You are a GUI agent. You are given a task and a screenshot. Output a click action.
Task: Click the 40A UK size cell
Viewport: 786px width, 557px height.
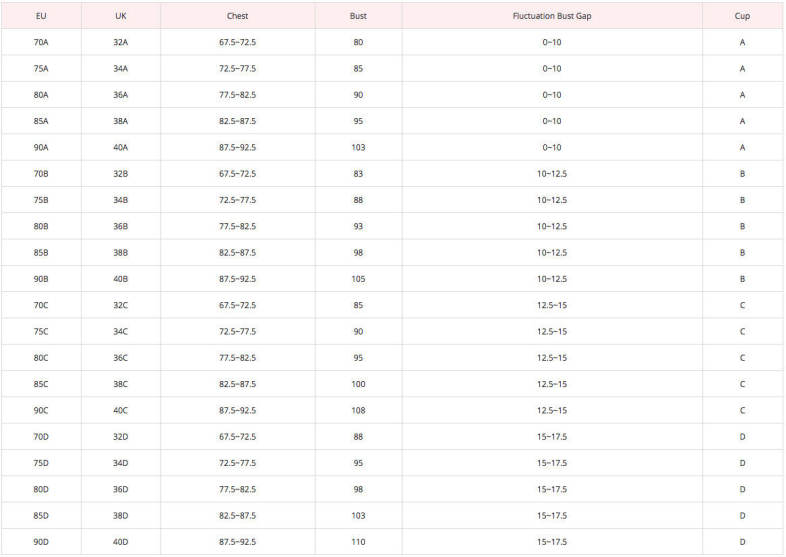(x=121, y=147)
